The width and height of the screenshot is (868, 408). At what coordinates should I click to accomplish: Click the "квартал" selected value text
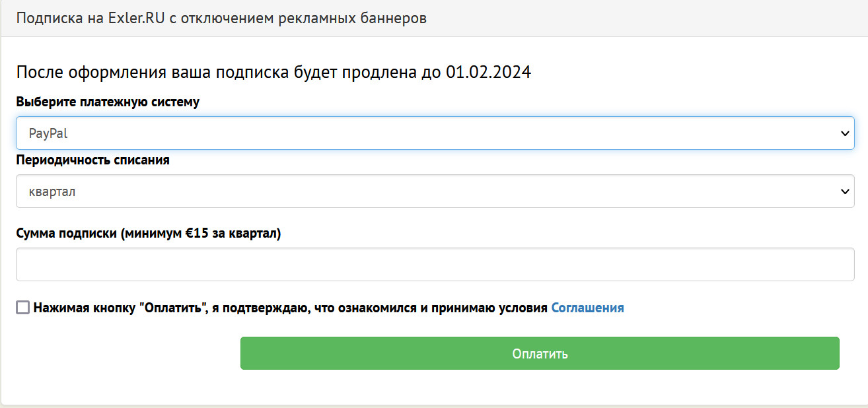tap(52, 191)
